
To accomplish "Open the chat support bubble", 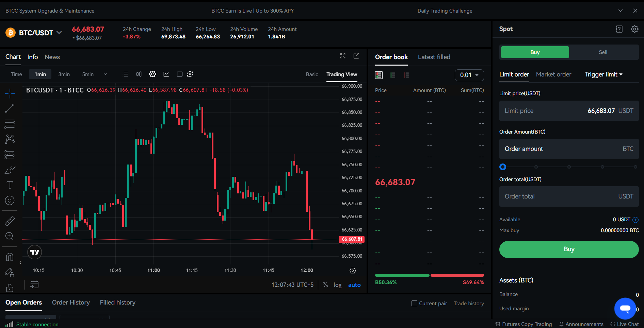I will (x=625, y=309).
